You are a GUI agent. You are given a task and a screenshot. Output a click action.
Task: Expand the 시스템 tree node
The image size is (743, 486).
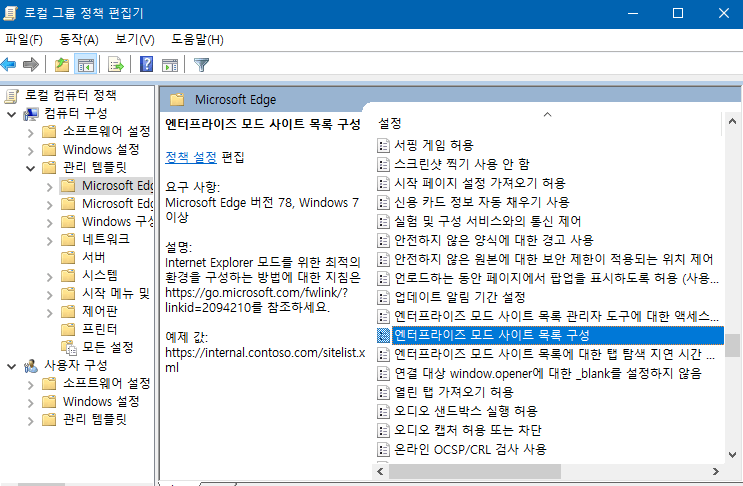coord(50,276)
